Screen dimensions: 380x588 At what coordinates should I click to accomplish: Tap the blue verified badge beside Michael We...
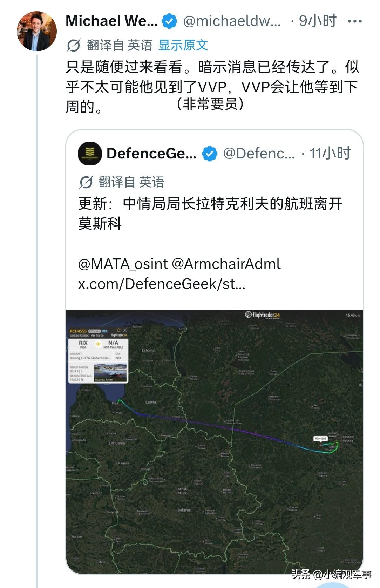(x=169, y=21)
